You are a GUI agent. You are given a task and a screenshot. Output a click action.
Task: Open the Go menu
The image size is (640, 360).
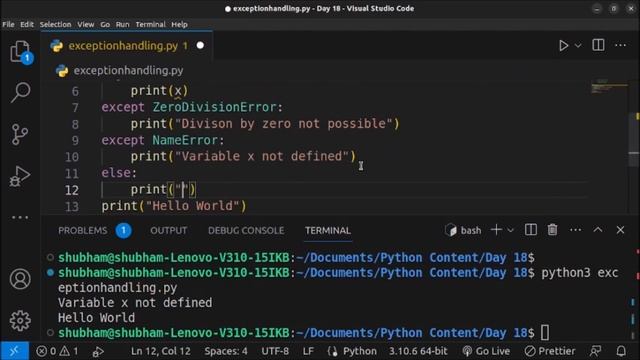(105, 24)
